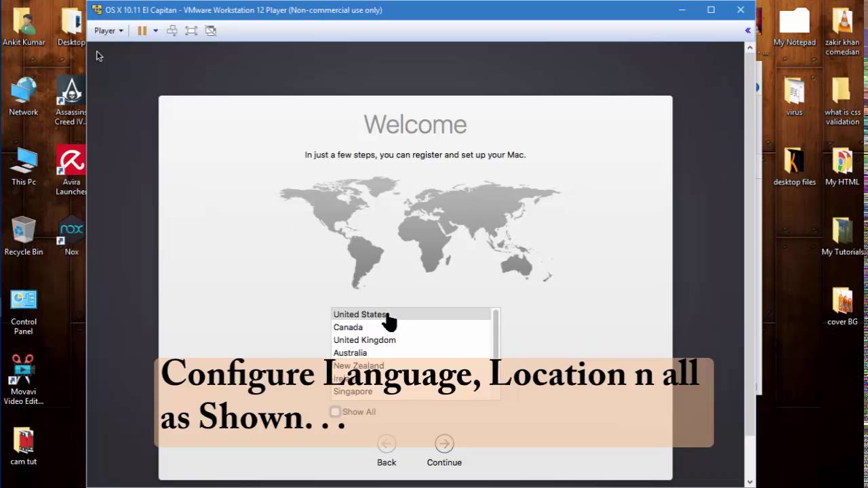Click the VMware title bar app icon
This screenshot has width=868, height=488.
(97, 9)
